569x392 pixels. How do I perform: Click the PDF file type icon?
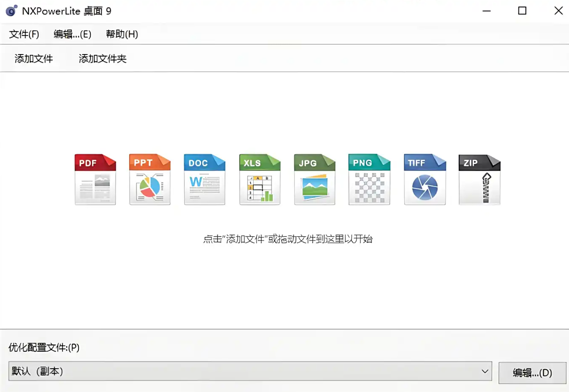coord(95,179)
